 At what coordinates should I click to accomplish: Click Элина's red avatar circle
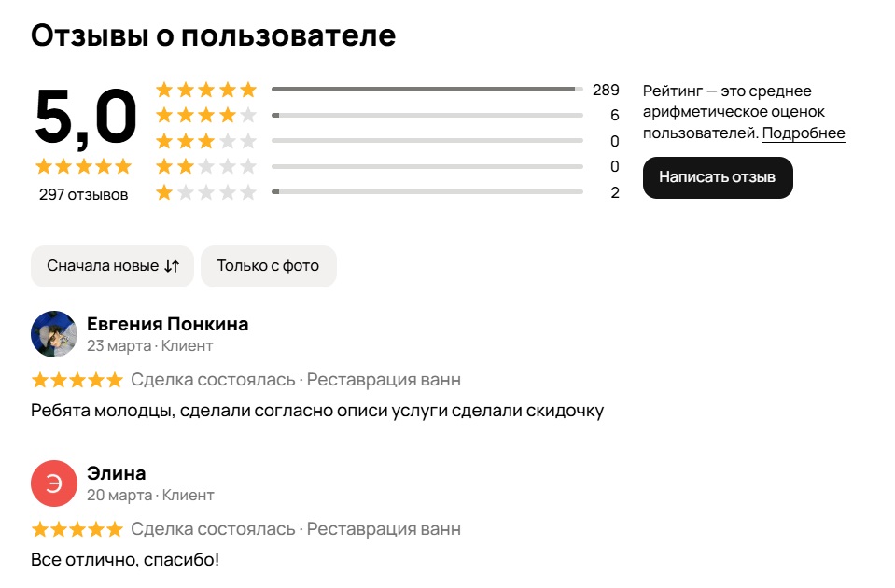point(54,483)
